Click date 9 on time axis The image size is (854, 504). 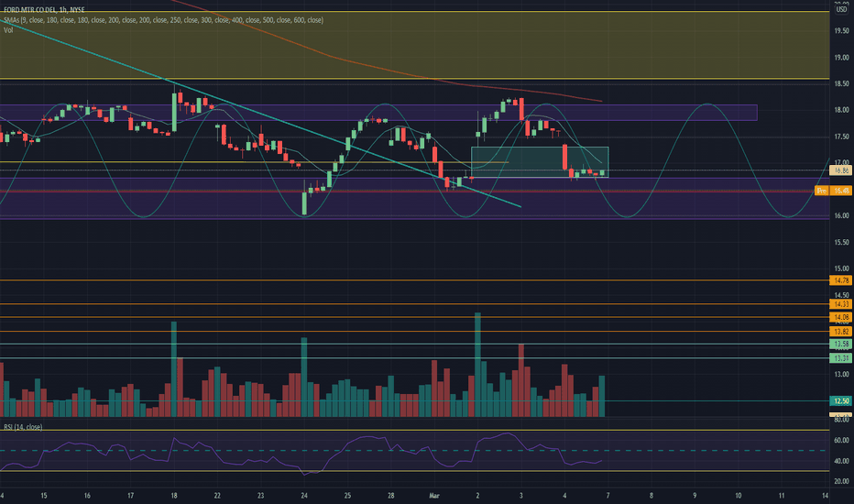click(x=695, y=496)
